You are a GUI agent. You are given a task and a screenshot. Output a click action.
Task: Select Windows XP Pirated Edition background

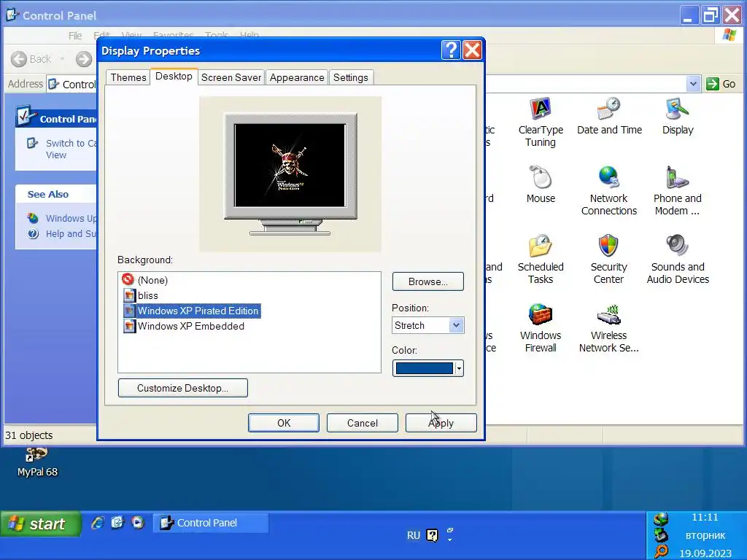pyautogui.click(x=192, y=311)
